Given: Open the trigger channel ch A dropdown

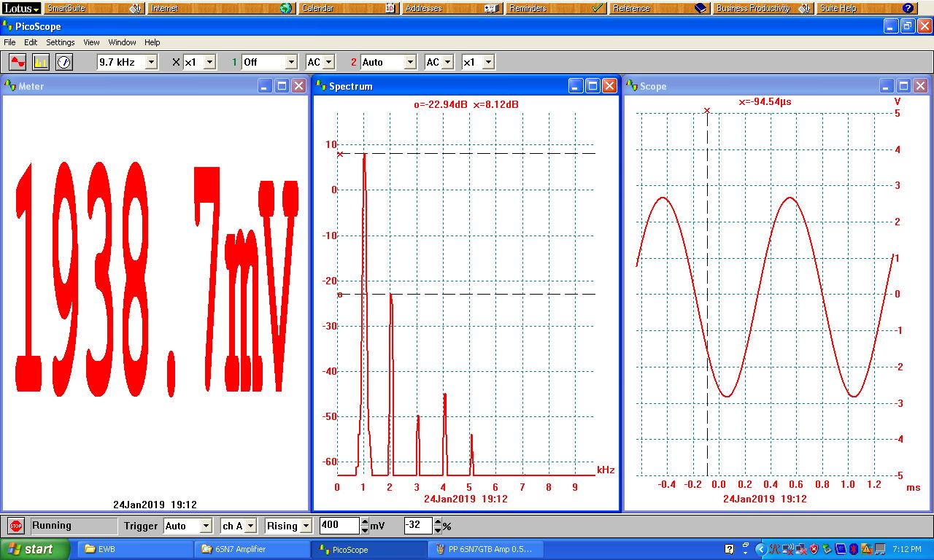Looking at the screenshot, I should click(x=250, y=526).
